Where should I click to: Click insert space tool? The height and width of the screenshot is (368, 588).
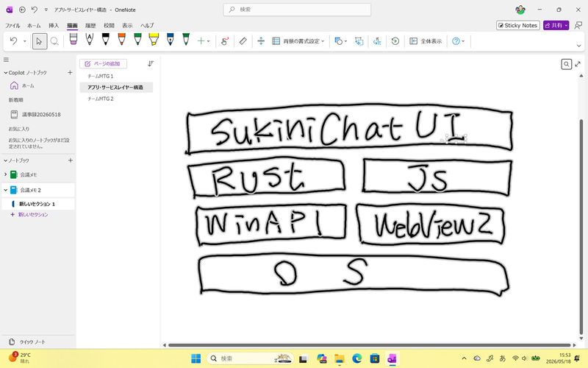[261, 41]
